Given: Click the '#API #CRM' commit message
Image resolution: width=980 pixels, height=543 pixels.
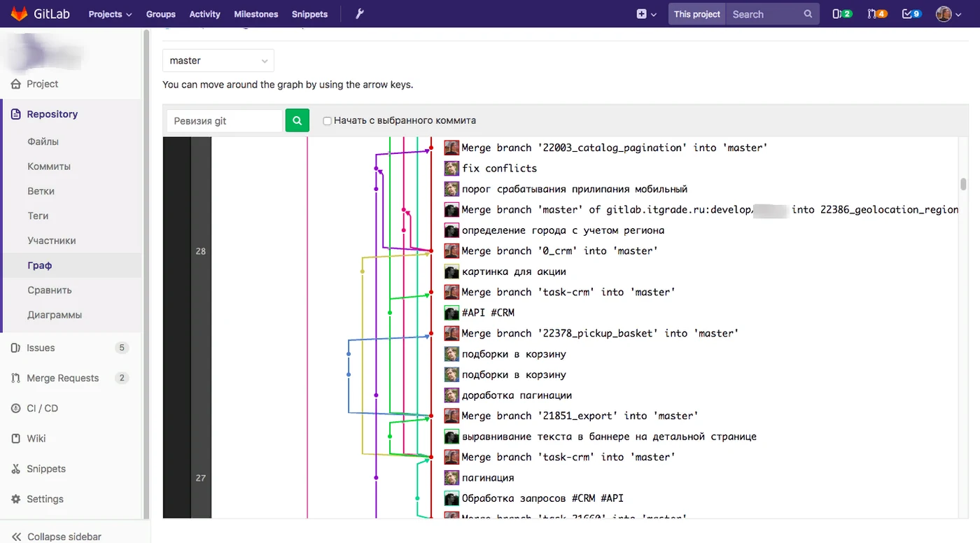Looking at the screenshot, I should [x=488, y=313].
